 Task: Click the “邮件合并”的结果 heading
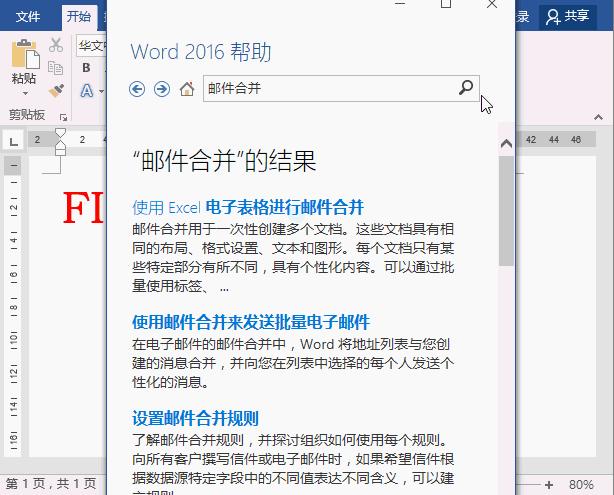coord(225,161)
